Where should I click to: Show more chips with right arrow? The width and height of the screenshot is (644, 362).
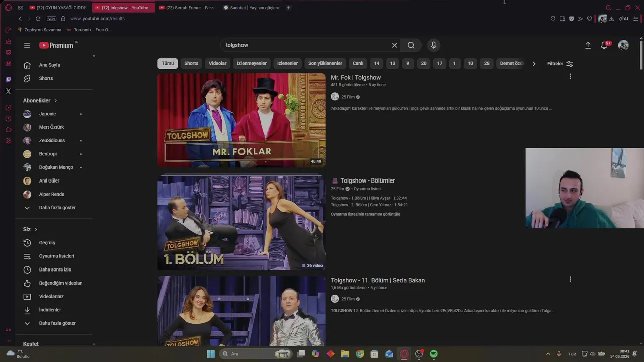(x=534, y=64)
